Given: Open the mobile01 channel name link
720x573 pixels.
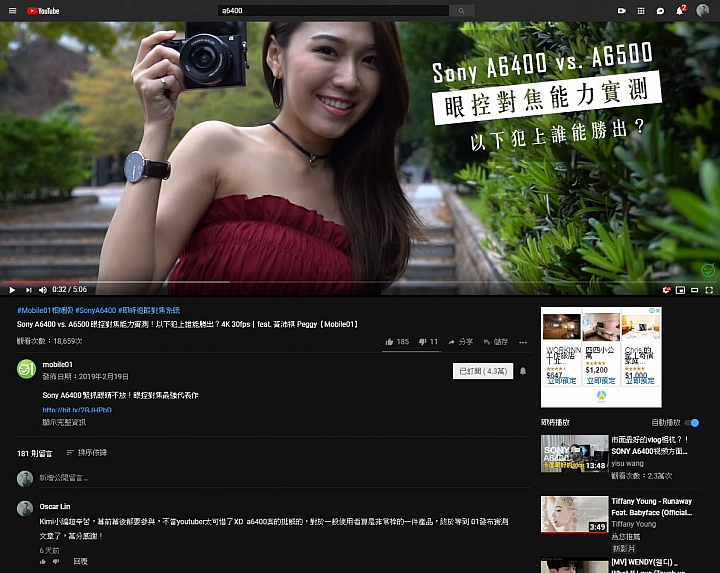Looking at the screenshot, I should [57, 365].
